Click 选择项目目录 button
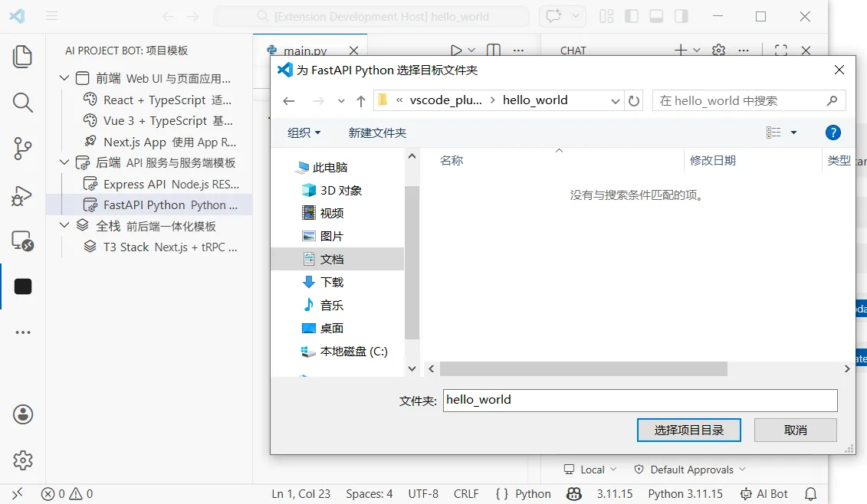This screenshot has width=867, height=504. [689, 430]
